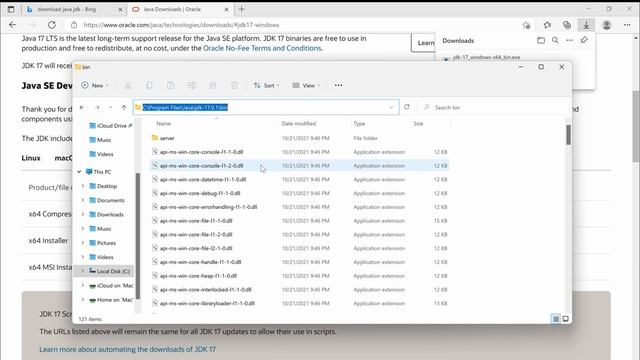The width and height of the screenshot is (640, 360).
Task: Reload the Oracle page
Action: (52, 25)
